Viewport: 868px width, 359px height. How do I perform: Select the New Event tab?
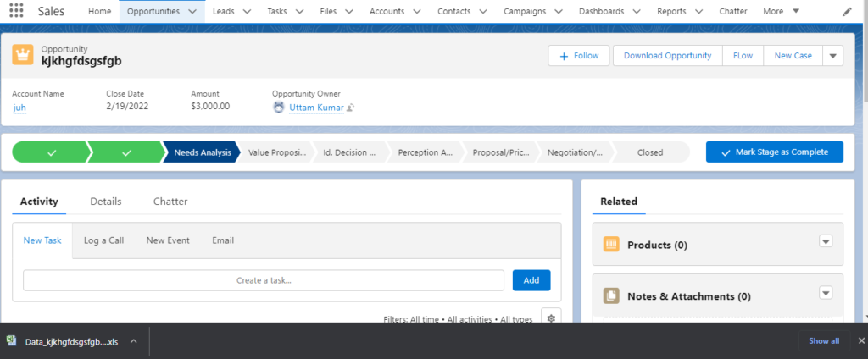pos(168,240)
